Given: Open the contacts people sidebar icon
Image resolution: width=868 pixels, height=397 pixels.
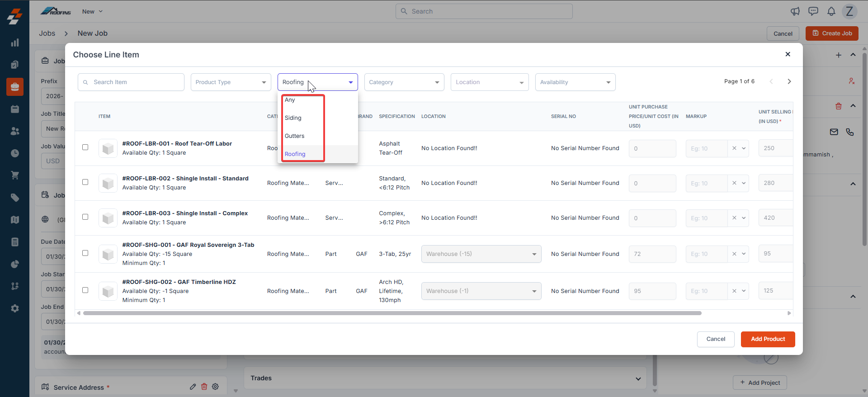Looking at the screenshot, I should point(15,131).
